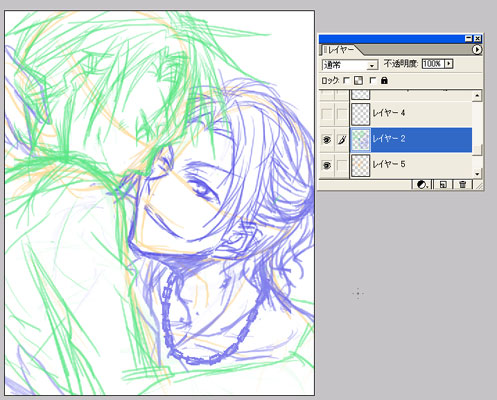Hide レイヤー 2 with its eye icon
The width and height of the screenshot is (497, 400).
click(327, 140)
